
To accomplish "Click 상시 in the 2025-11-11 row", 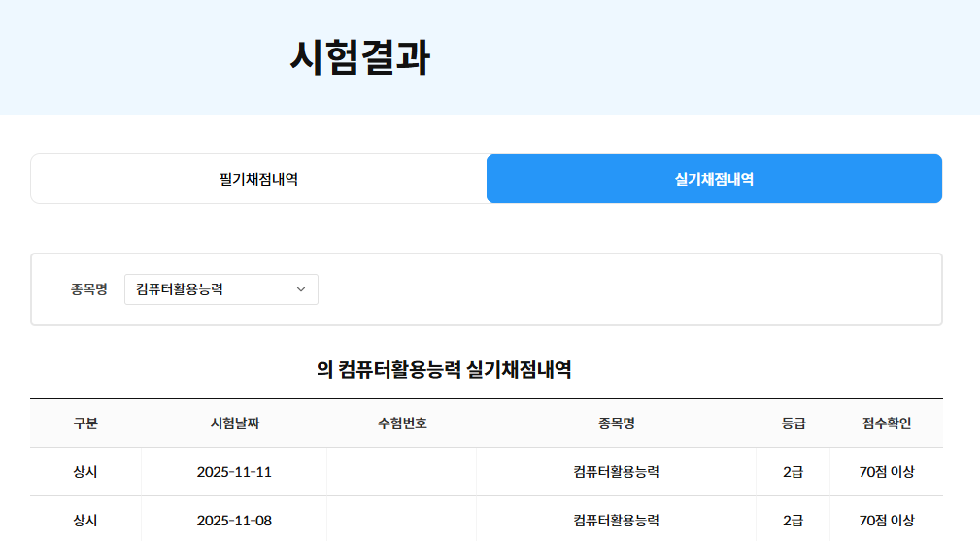I will point(85,472).
